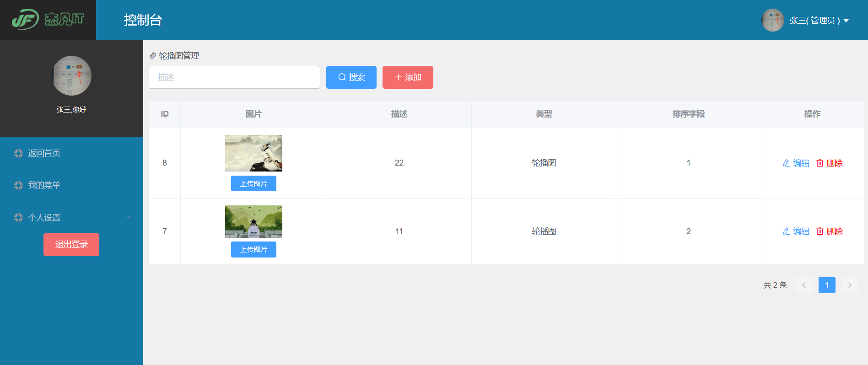The width and height of the screenshot is (868, 365).
Task: Go to next page arrow
Action: pyautogui.click(x=850, y=285)
